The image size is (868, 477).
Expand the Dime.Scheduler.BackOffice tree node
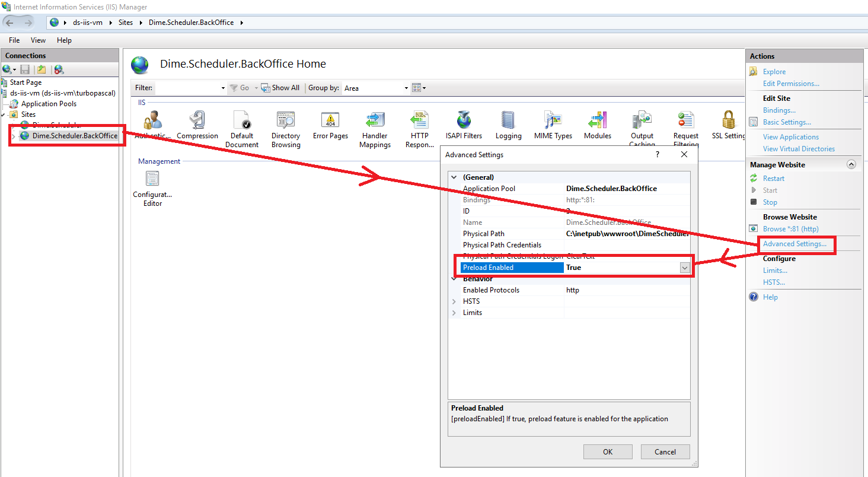pyautogui.click(x=14, y=136)
